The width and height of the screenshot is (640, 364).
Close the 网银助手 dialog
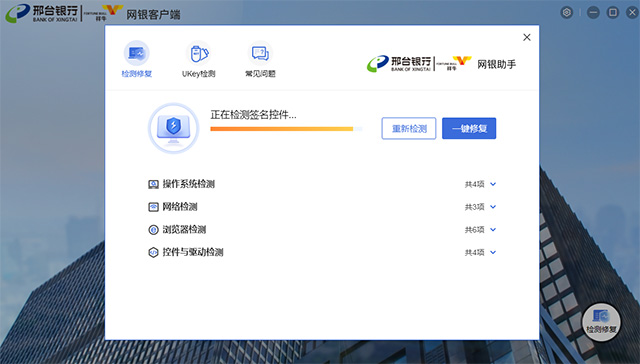click(x=527, y=37)
